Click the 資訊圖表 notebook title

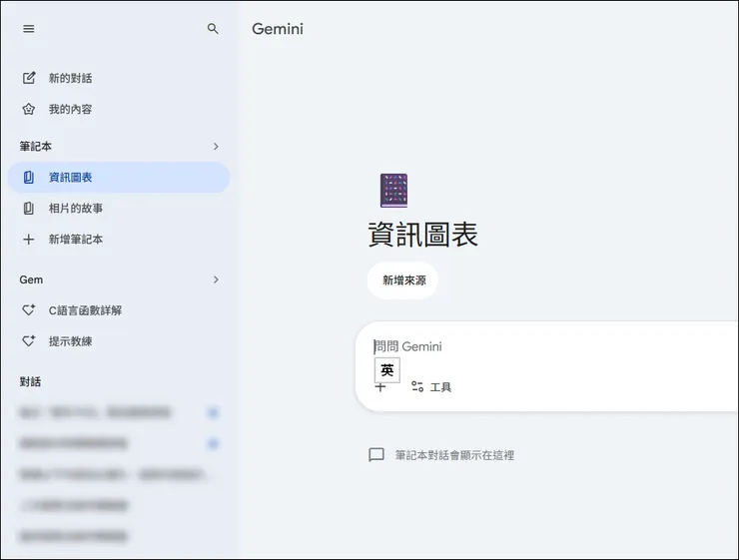tap(422, 235)
